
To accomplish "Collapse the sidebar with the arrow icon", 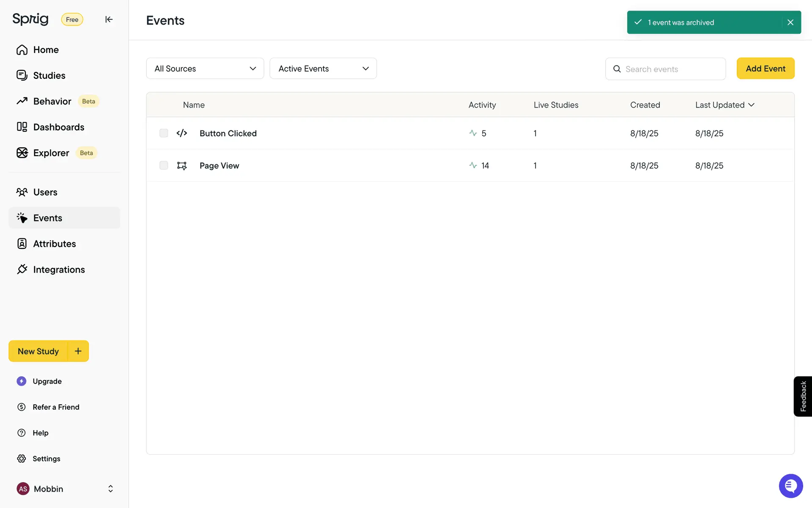I will (x=109, y=19).
